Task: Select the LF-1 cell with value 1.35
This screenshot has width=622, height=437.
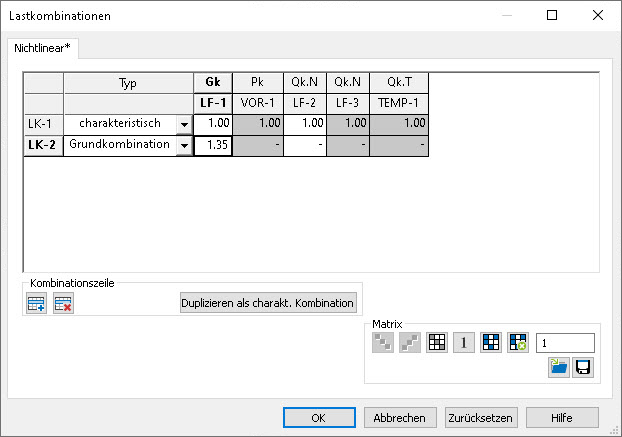Action: [213, 145]
